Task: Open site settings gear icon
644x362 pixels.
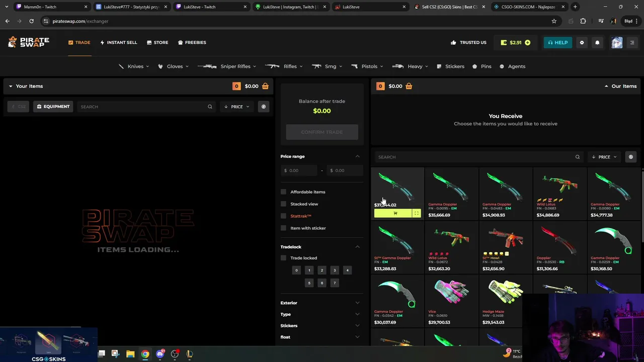Action: click(582, 43)
